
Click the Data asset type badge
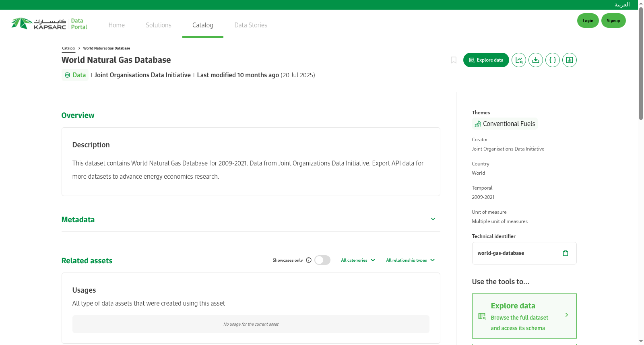[75, 75]
